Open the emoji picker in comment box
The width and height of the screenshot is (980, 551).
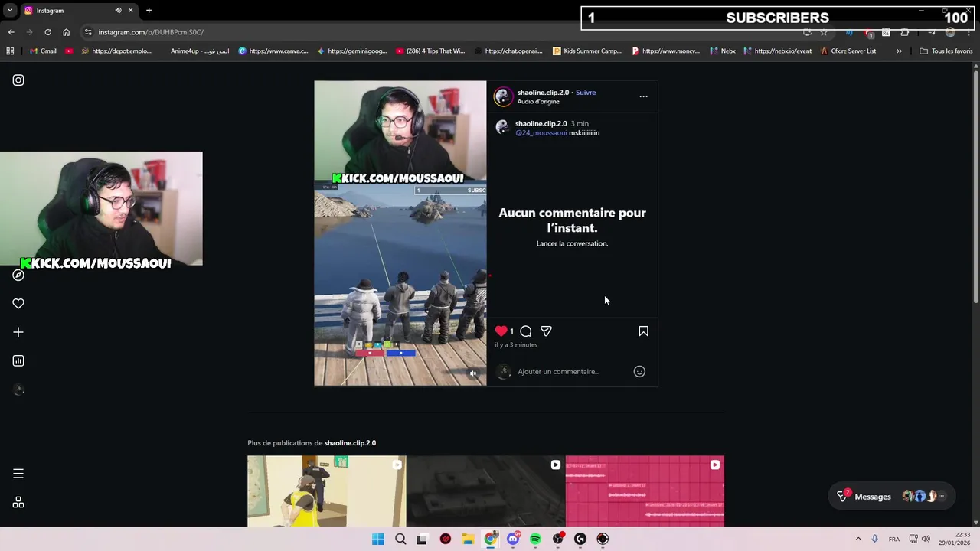click(639, 372)
